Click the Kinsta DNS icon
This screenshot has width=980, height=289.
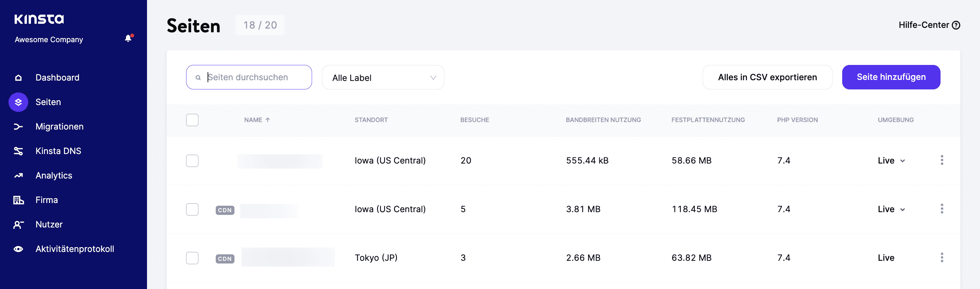pyautogui.click(x=18, y=151)
